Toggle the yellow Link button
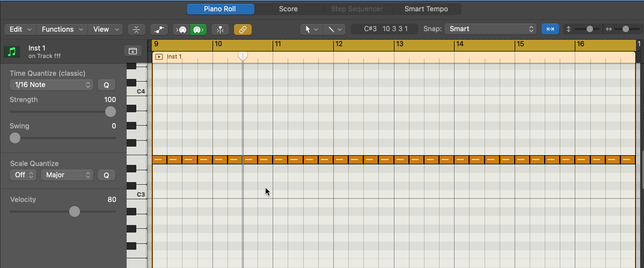644x268 pixels. pyautogui.click(x=243, y=30)
